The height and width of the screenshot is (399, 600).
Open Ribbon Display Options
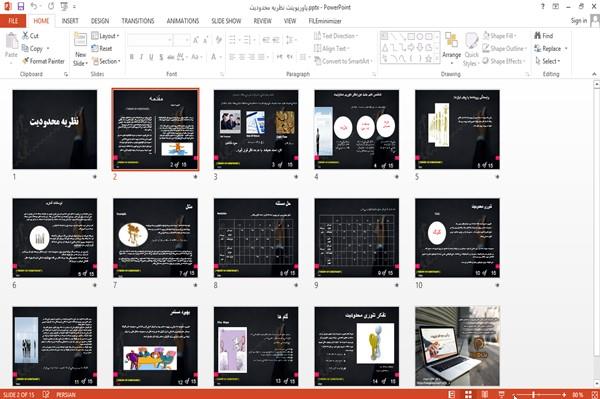tap(556, 7)
